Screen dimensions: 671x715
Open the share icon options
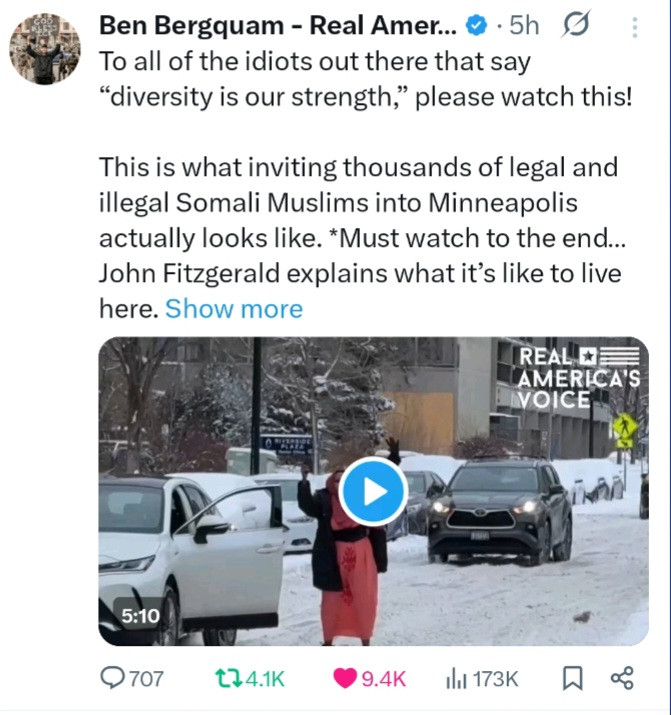pyautogui.click(x=621, y=679)
